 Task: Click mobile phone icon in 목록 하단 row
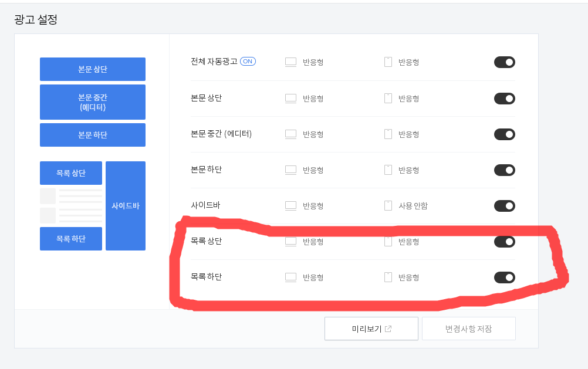(x=388, y=277)
